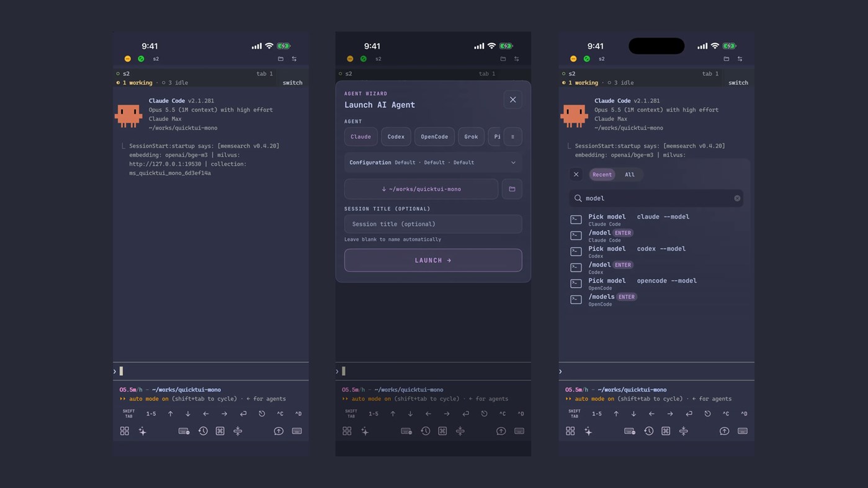Tap the undo arrow key on the left phone
The width and height of the screenshot is (868, 488).
pos(262,414)
